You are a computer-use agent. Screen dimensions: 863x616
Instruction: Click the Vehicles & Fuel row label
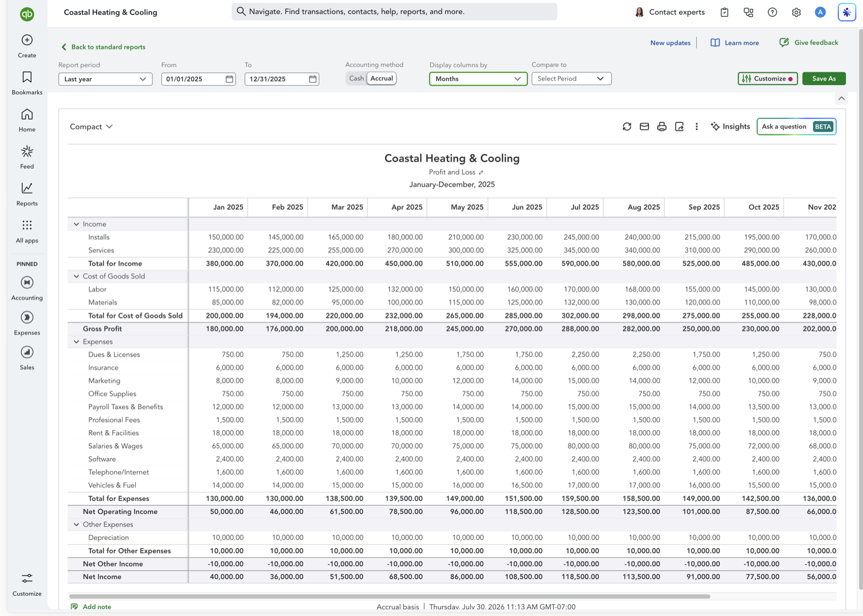[x=112, y=485]
